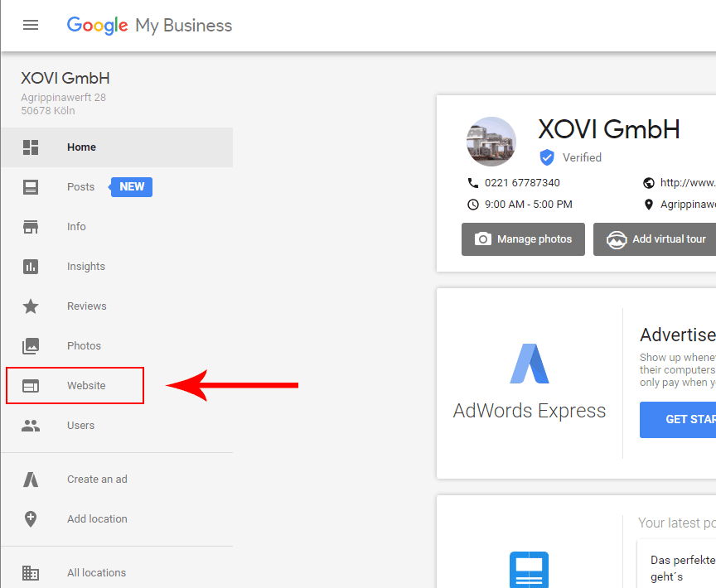Click the blue GET STARTED button
The height and width of the screenshot is (588, 716).
click(678, 420)
